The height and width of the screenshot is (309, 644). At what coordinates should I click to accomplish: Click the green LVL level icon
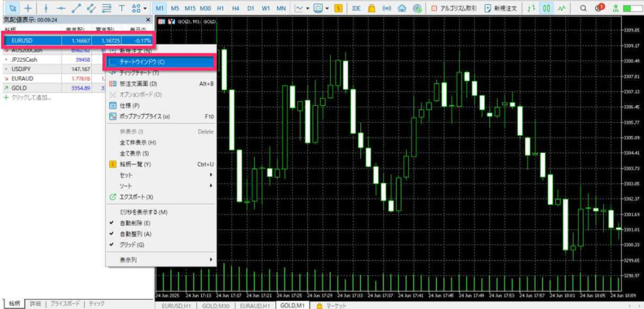coord(615,8)
